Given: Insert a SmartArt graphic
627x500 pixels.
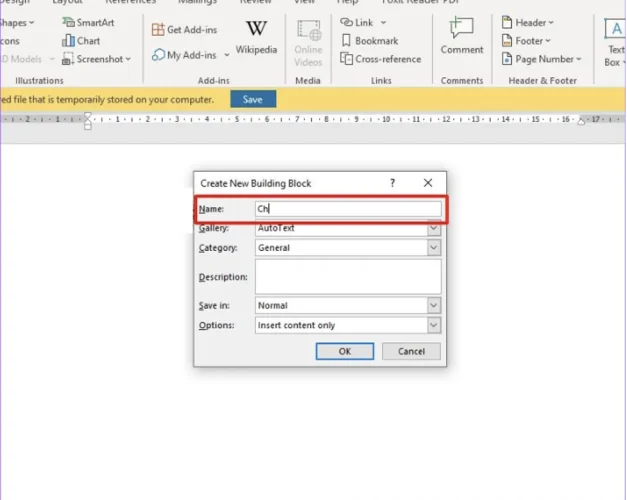Looking at the screenshot, I should [x=88, y=22].
